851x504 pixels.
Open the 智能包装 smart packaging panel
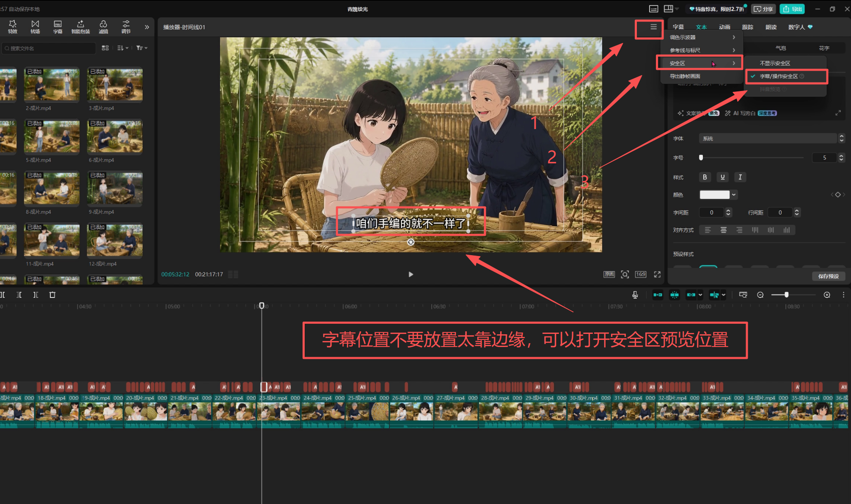pyautogui.click(x=80, y=27)
